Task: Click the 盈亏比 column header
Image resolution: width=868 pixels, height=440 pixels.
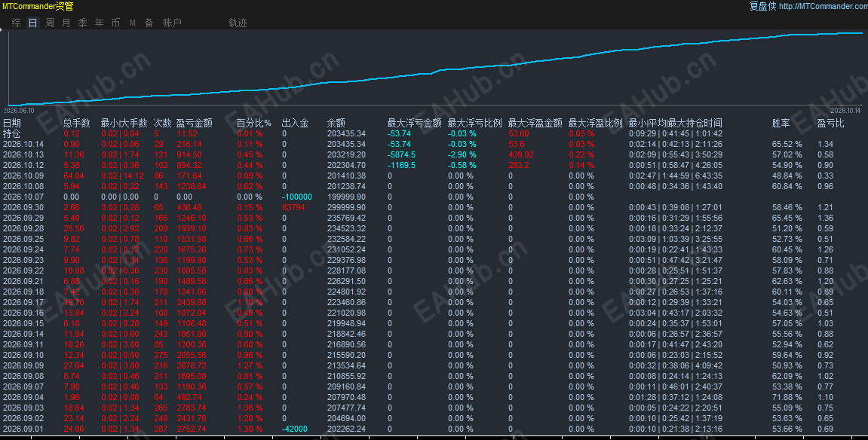Action: point(831,124)
